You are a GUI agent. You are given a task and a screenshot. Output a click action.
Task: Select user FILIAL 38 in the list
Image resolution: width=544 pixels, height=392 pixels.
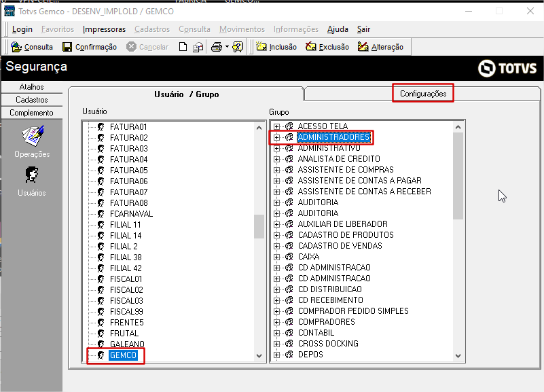126,257
